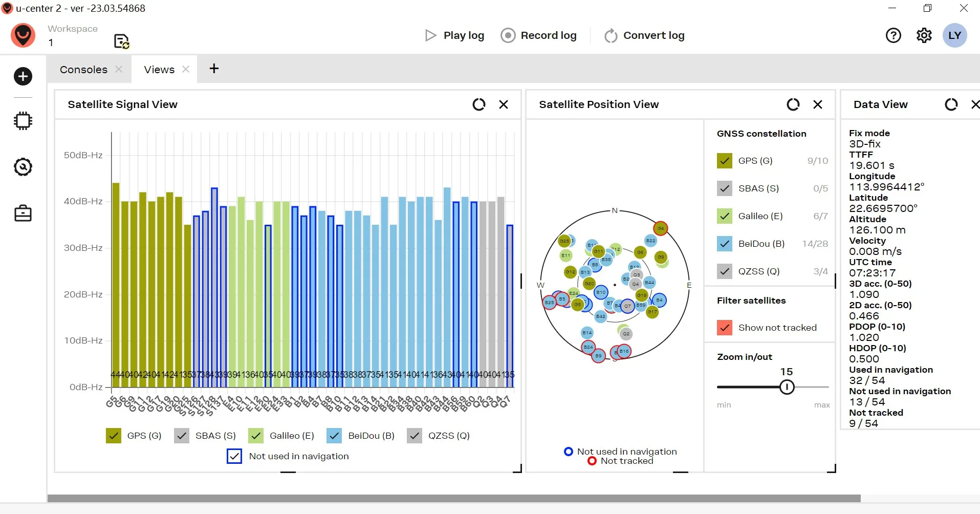Screen dimensions: 980x514
Task: Toggle the Show not tracked checkbox
Action: click(725, 328)
